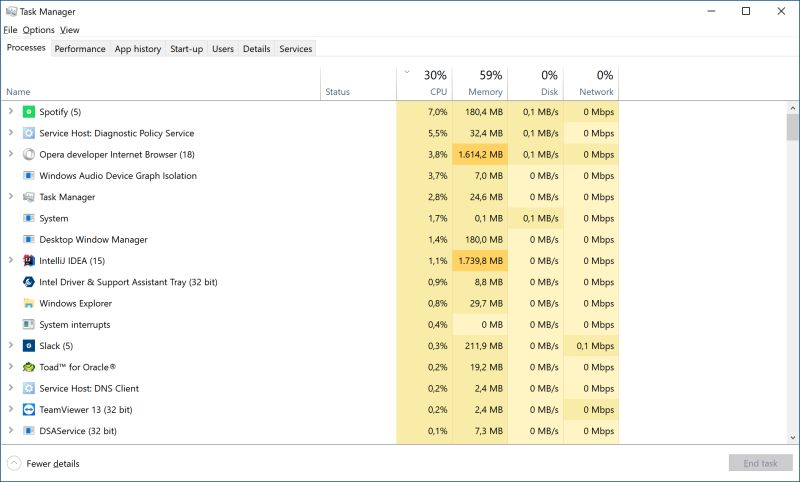The image size is (800, 482).
Task: Click Slack's 211,9 MB memory cell
Action: (x=480, y=346)
